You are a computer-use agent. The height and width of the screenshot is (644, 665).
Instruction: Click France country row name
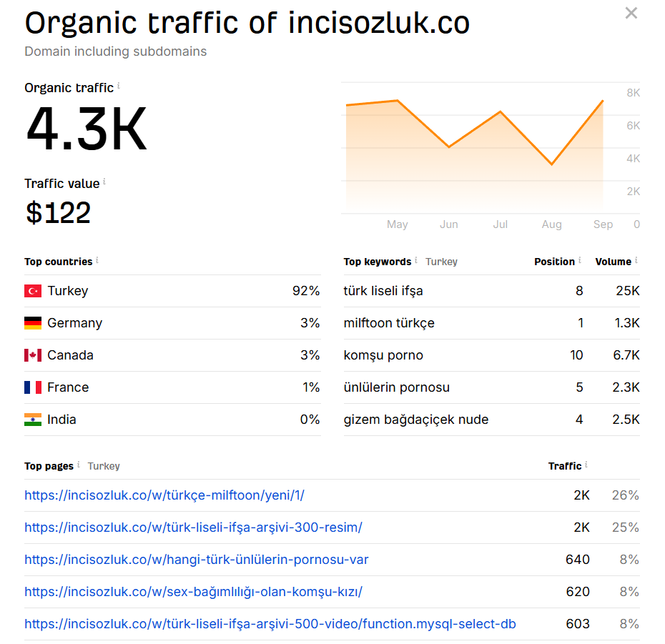point(68,387)
